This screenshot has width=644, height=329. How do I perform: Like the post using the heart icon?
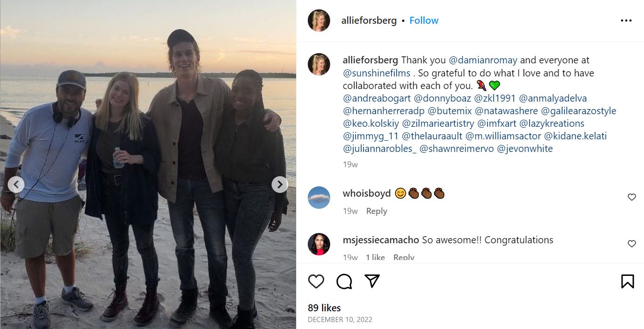click(316, 281)
